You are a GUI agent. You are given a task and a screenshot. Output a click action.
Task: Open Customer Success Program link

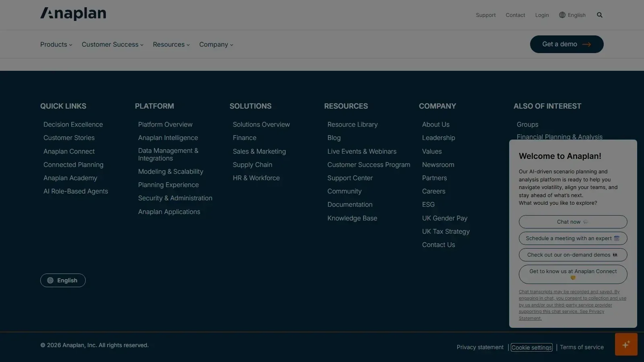pos(369,165)
